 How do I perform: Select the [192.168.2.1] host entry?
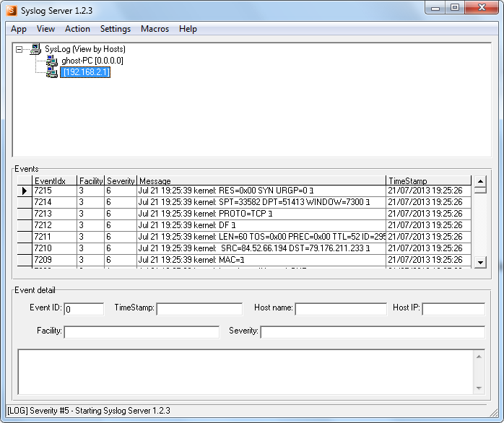(x=85, y=72)
